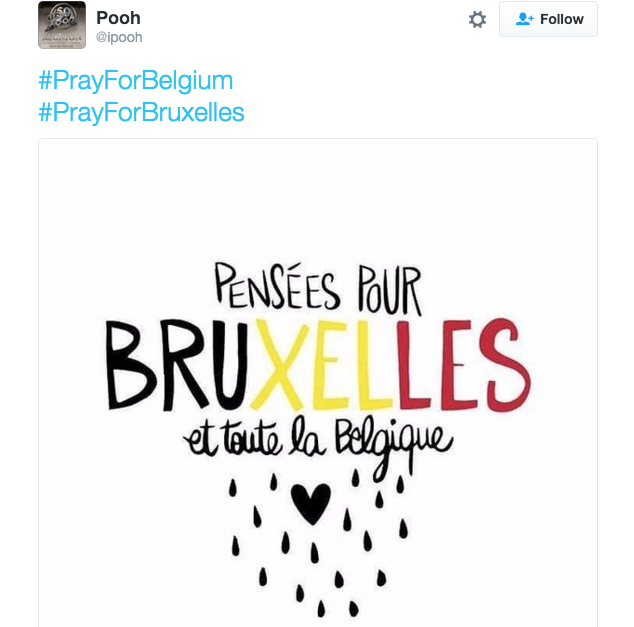Open the @ipooh handle link
This screenshot has height=627, width=634.
(118, 37)
